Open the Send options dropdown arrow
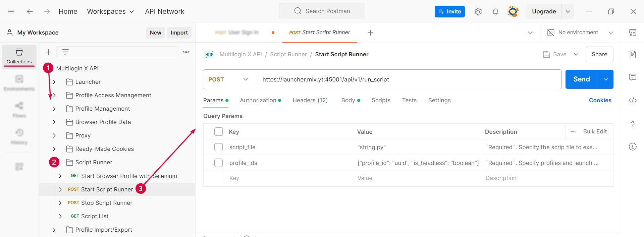The height and width of the screenshot is (237, 644). pyautogui.click(x=606, y=79)
